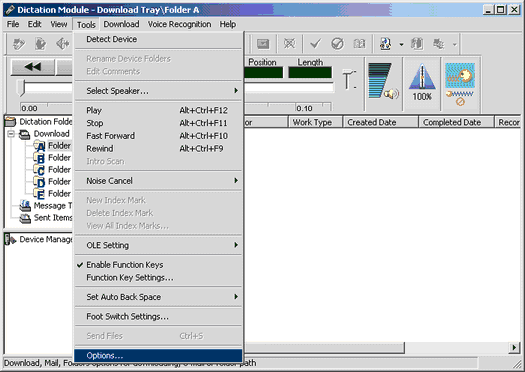525x372 pixels.
Task: Expand the OLE Setting submenu
Action: (x=158, y=245)
